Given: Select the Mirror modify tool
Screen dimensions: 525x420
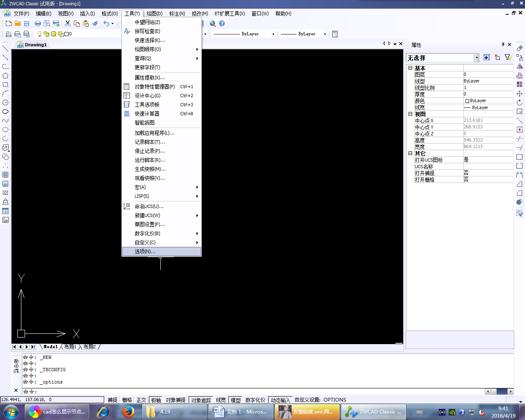Looking at the screenshot, I should (520, 66).
